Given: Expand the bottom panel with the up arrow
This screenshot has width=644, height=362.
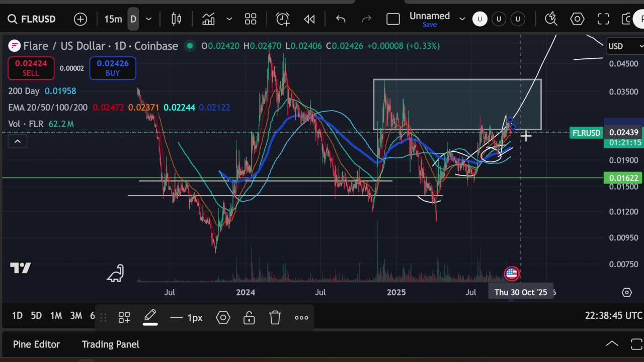Looking at the screenshot, I should 612,344.
